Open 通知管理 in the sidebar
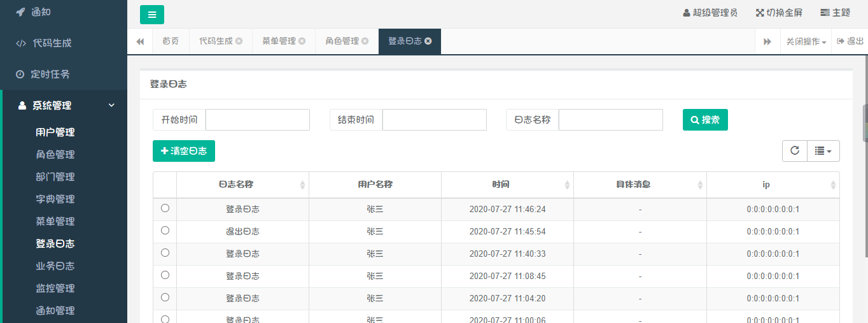 click(x=55, y=311)
